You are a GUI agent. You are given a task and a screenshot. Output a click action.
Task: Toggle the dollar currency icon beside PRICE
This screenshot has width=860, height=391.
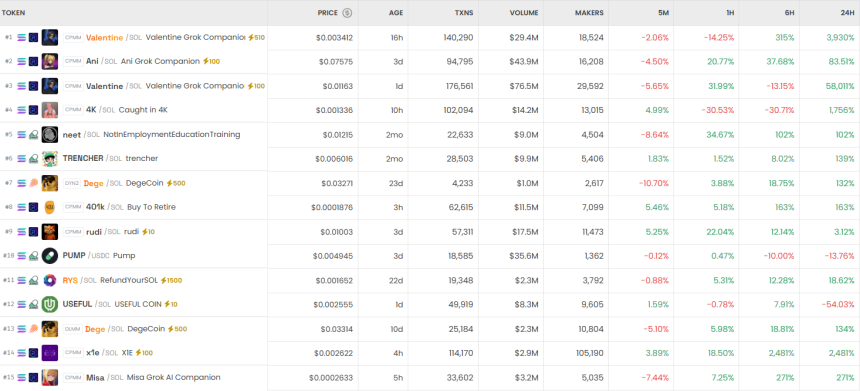(x=347, y=13)
